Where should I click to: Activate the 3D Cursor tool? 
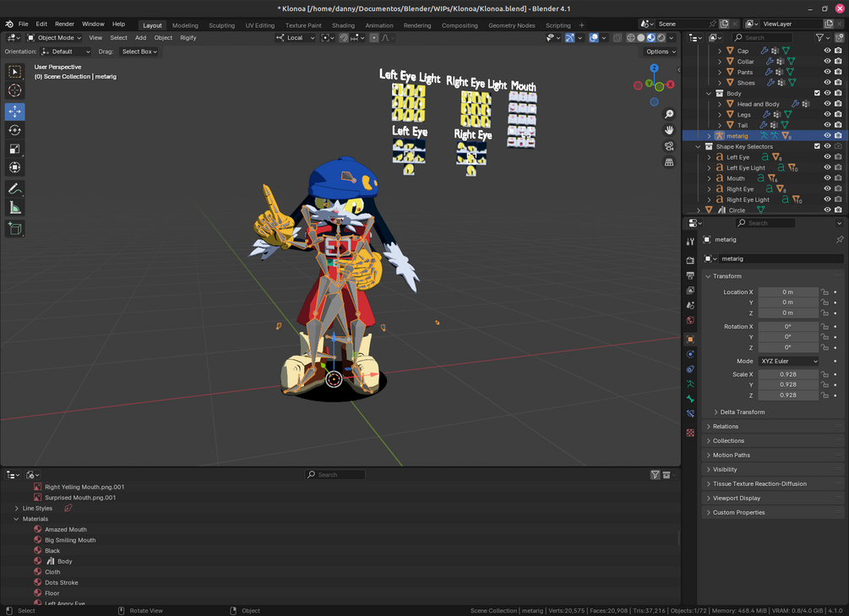click(x=14, y=90)
